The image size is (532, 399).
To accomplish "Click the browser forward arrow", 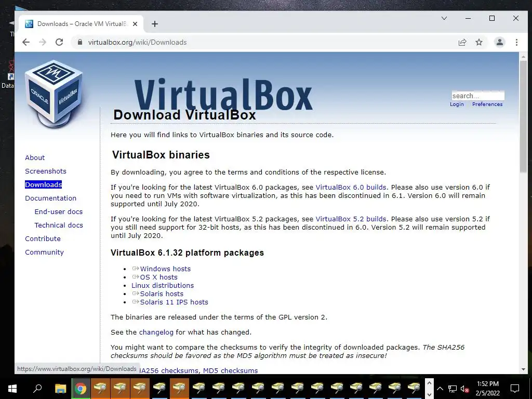I will click(43, 42).
